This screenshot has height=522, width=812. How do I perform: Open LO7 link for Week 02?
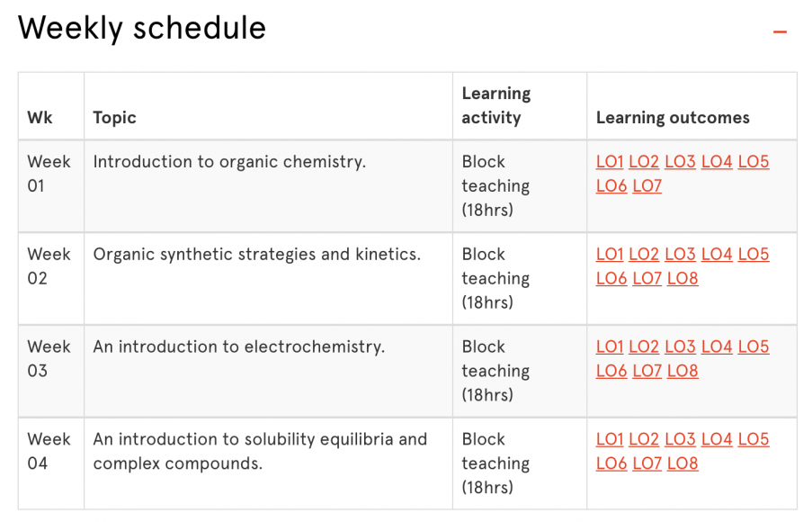coord(647,279)
